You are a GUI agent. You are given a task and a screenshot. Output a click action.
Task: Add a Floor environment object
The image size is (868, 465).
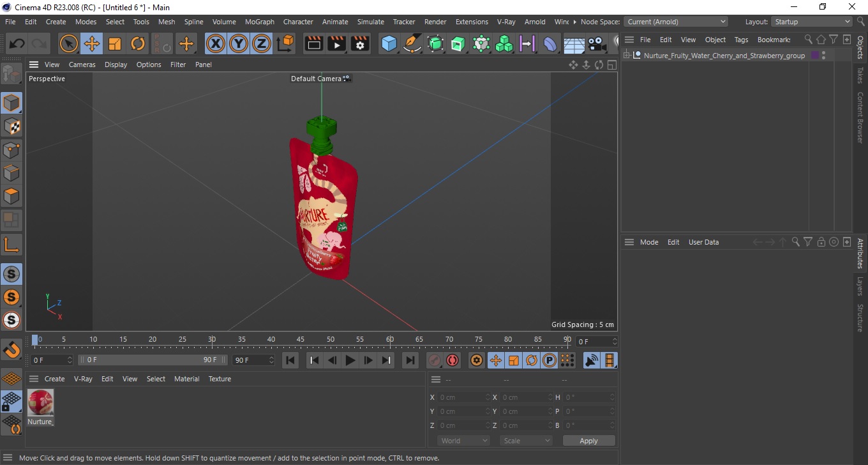pos(574,44)
